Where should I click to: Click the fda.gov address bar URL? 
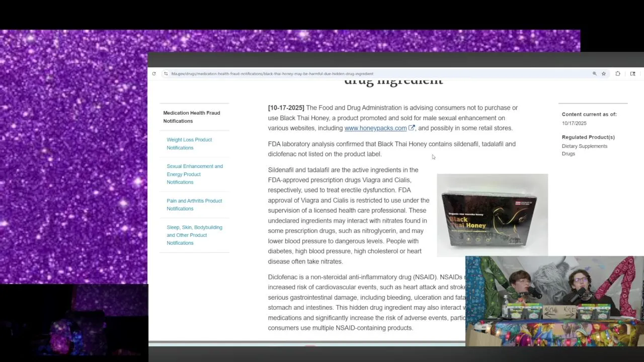pos(272,74)
